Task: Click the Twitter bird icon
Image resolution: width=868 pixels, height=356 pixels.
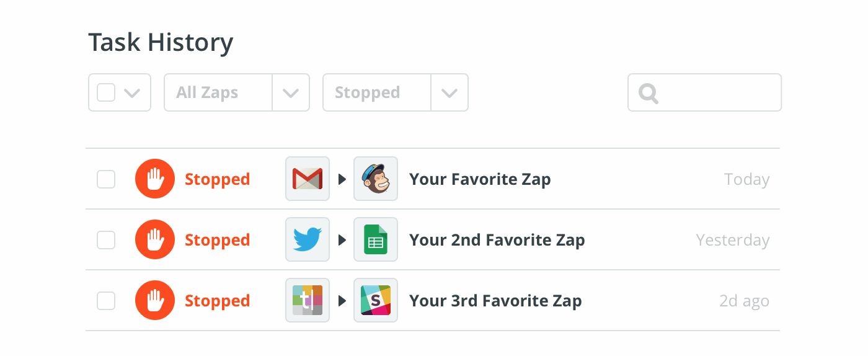Action: click(x=308, y=240)
